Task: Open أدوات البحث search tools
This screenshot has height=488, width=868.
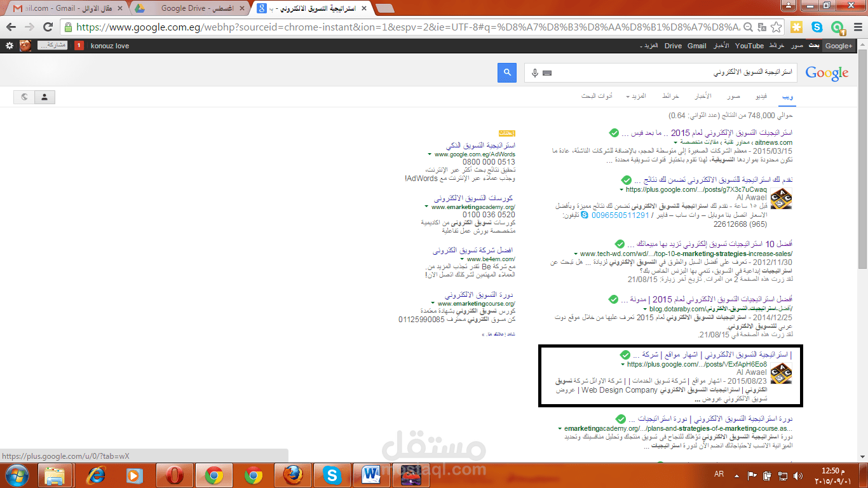Action: click(x=597, y=96)
